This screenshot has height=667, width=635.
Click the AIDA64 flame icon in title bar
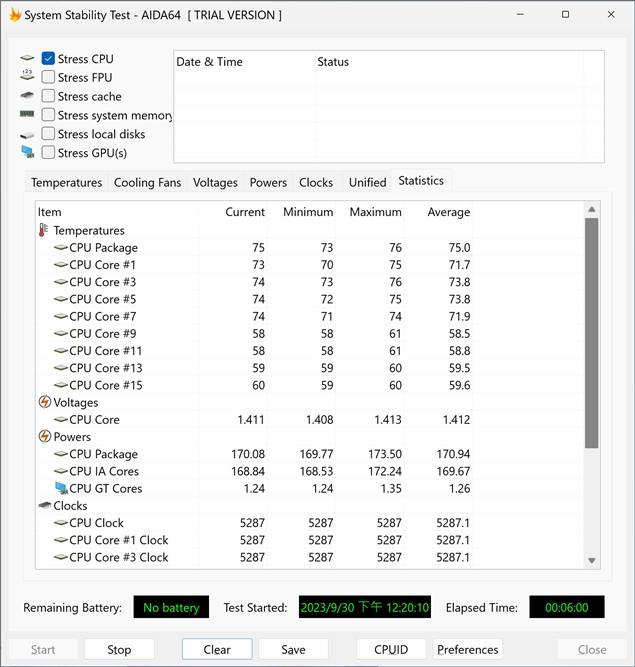[x=14, y=15]
